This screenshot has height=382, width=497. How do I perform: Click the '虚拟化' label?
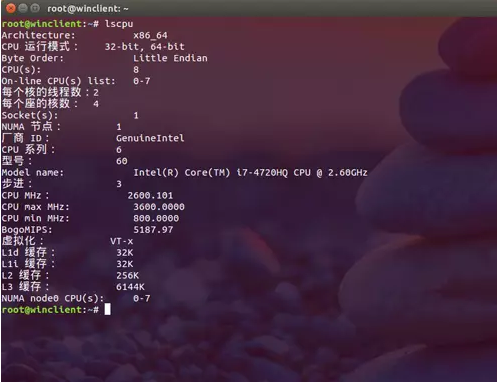point(22,241)
